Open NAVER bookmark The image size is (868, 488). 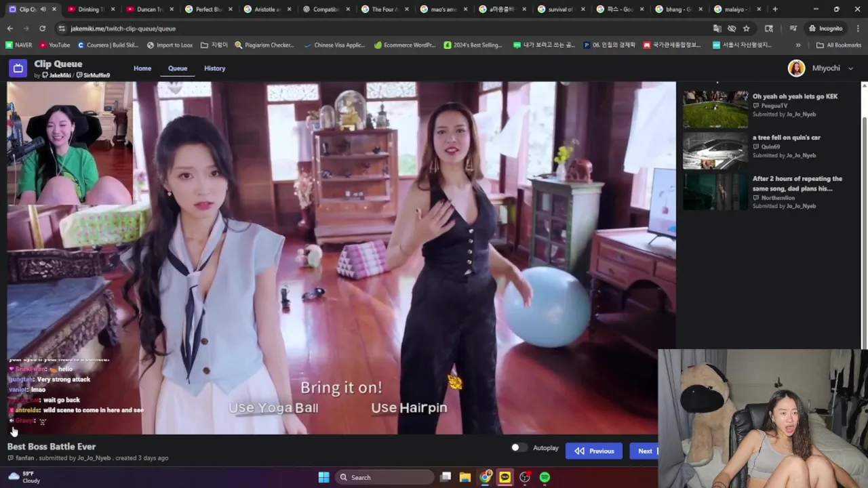19,45
